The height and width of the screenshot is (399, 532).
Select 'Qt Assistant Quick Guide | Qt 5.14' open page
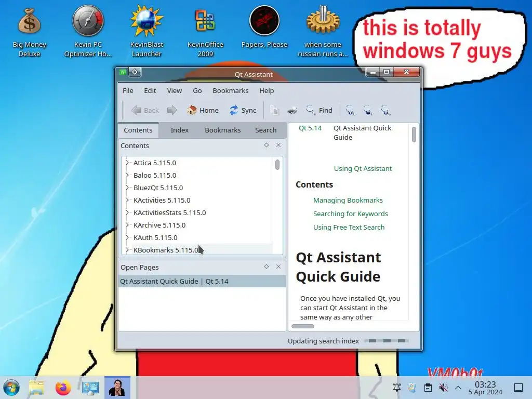[202, 281]
